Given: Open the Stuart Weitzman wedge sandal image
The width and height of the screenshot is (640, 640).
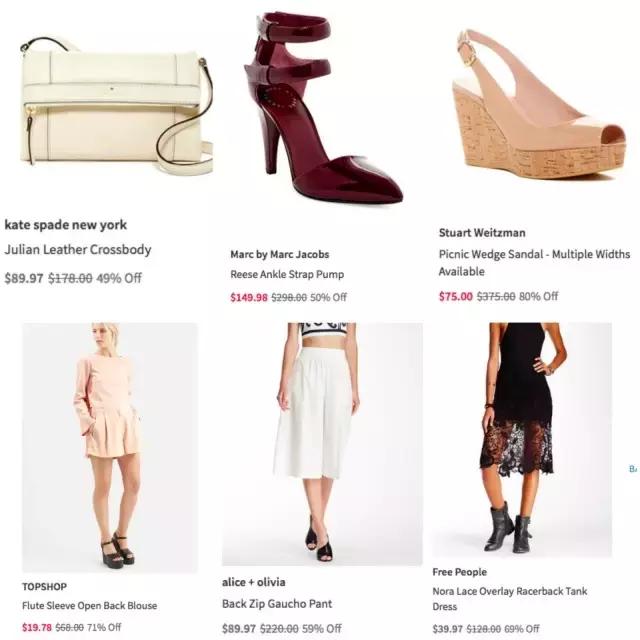Looking at the screenshot, I should click(540, 104).
